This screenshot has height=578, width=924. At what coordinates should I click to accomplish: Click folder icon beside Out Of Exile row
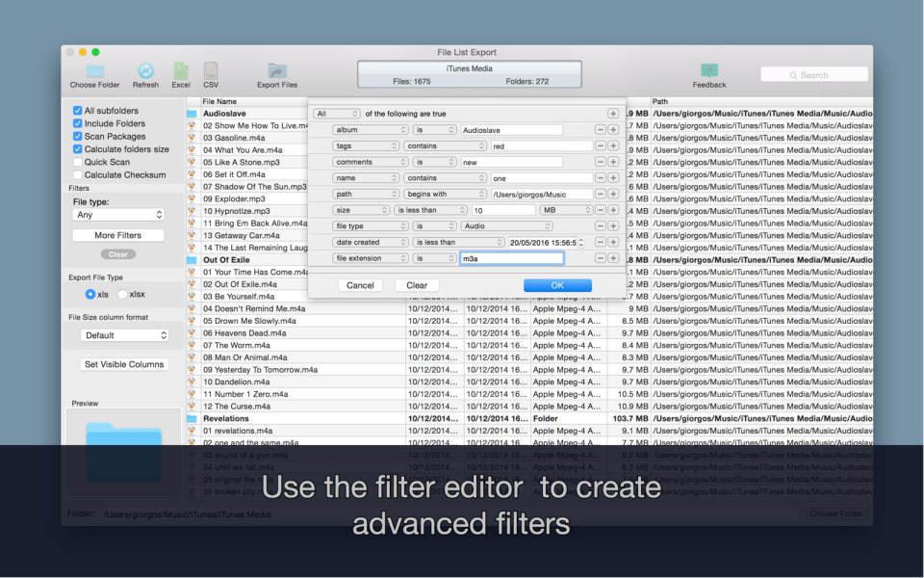pyautogui.click(x=192, y=259)
